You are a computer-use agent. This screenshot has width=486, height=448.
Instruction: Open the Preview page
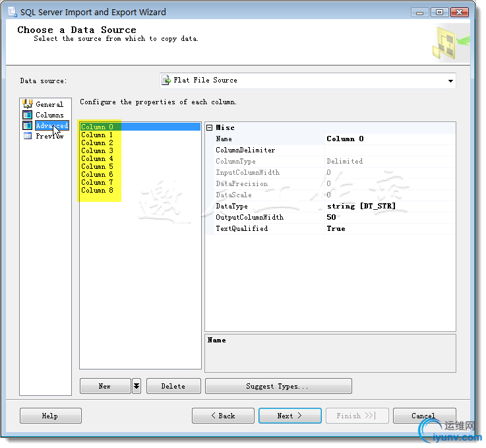pos(49,136)
